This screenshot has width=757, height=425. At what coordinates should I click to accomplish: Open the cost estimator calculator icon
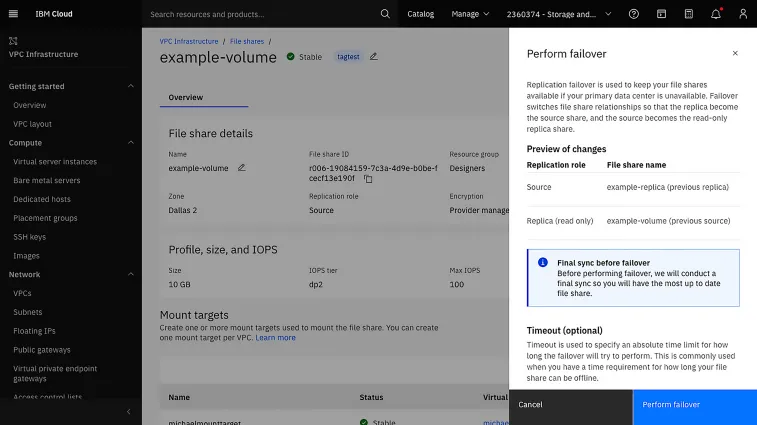[688, 14]
